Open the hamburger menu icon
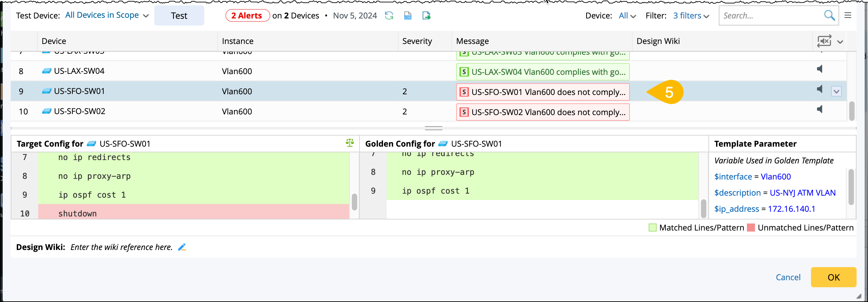This screenshot has width=868, height=302. pos(848,15)
